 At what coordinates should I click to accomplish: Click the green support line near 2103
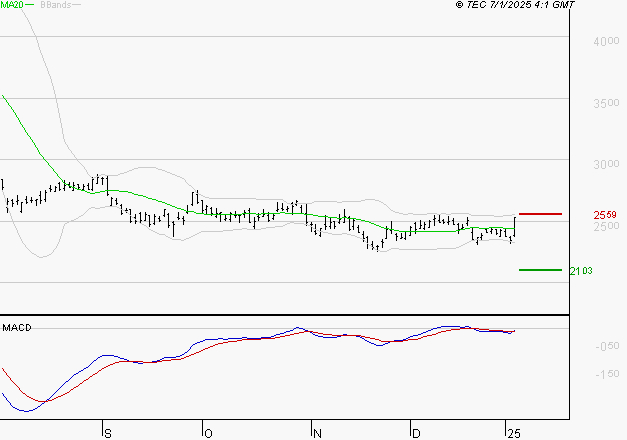click(540, 269)
